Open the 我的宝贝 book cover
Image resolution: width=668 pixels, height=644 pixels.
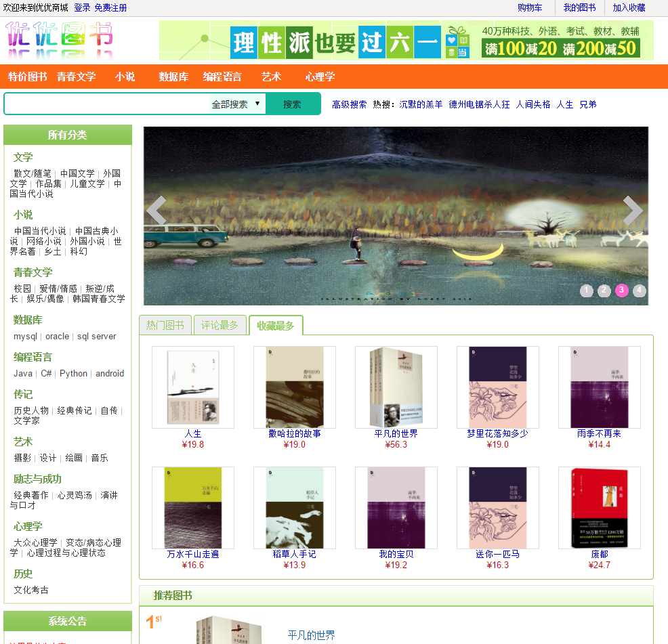[x=396, y=508]
